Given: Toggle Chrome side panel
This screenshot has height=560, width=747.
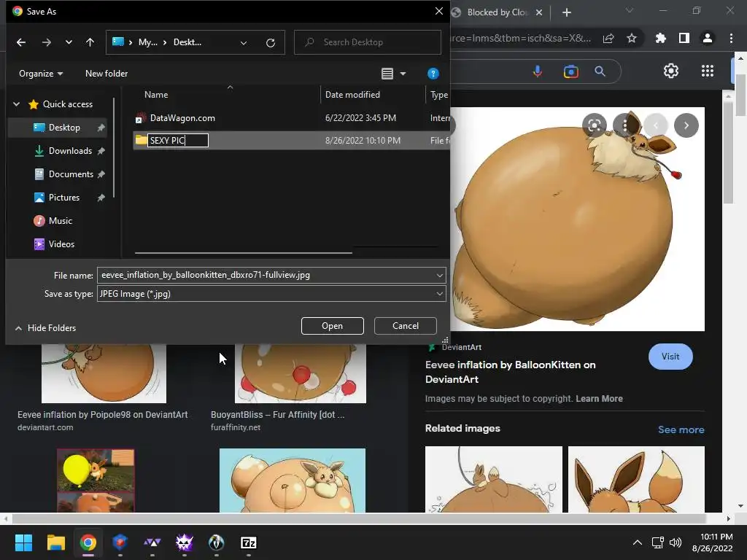Looking at the screenshot, I should click(x=684, y=39).
